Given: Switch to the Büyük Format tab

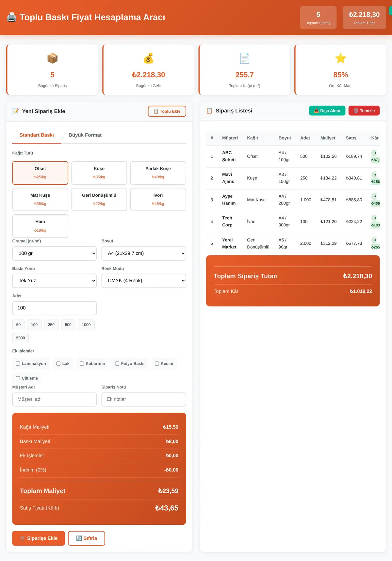Looking at the screenshot, I should pyautogui.click(x=85, y=135).
